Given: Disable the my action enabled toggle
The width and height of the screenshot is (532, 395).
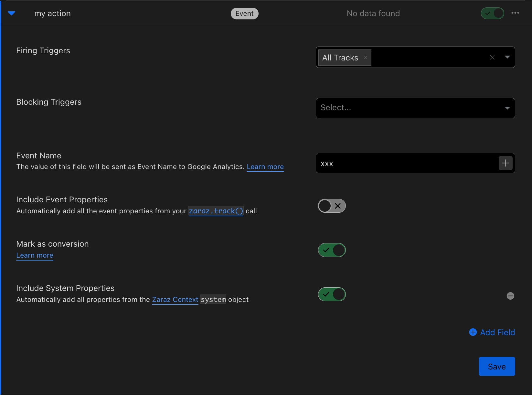Looking at the screenshot, I should pos(492,13).
